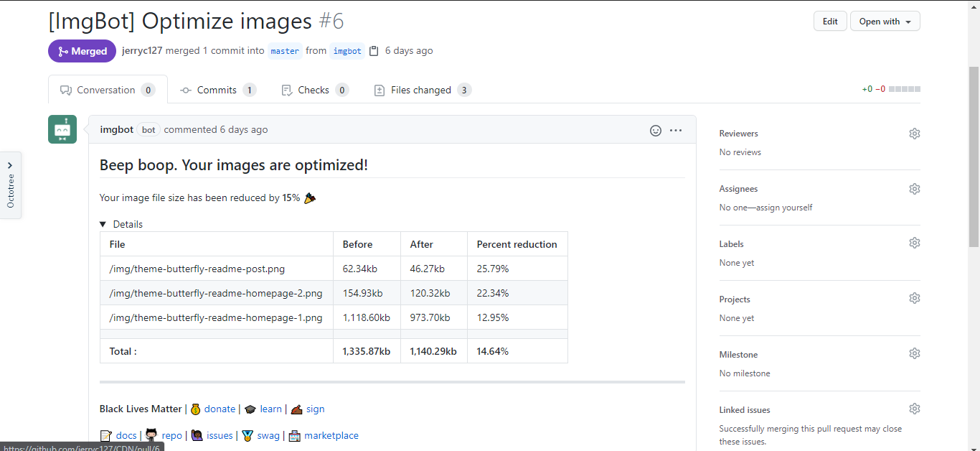Open the issues link
Image resolution: width=980 pixels, height=451 pixels.
click(x=220, y=435)
